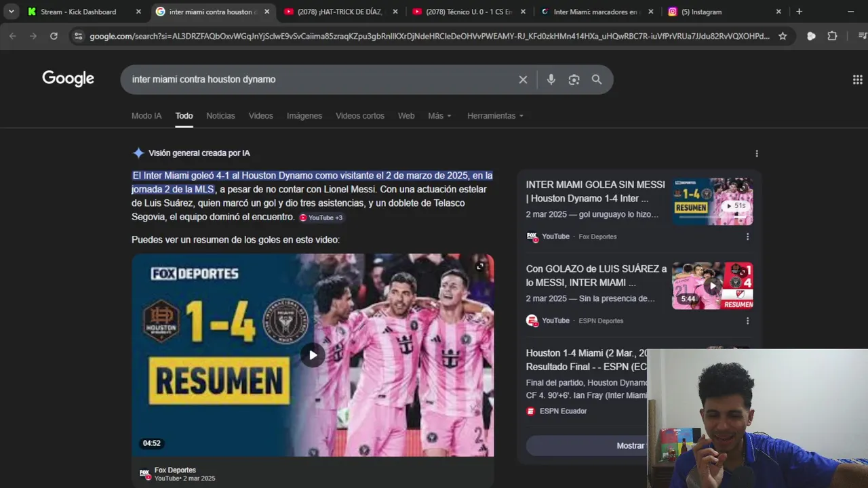The height and width of the screenshot is (488, 868).
Task: Open the Noticias results tab
Action: [x=220, y=116]
